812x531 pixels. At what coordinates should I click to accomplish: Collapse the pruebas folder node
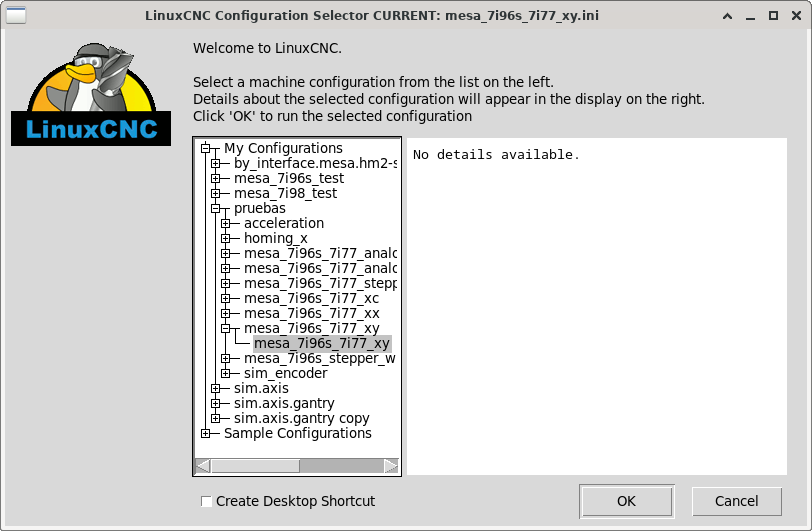215,208
